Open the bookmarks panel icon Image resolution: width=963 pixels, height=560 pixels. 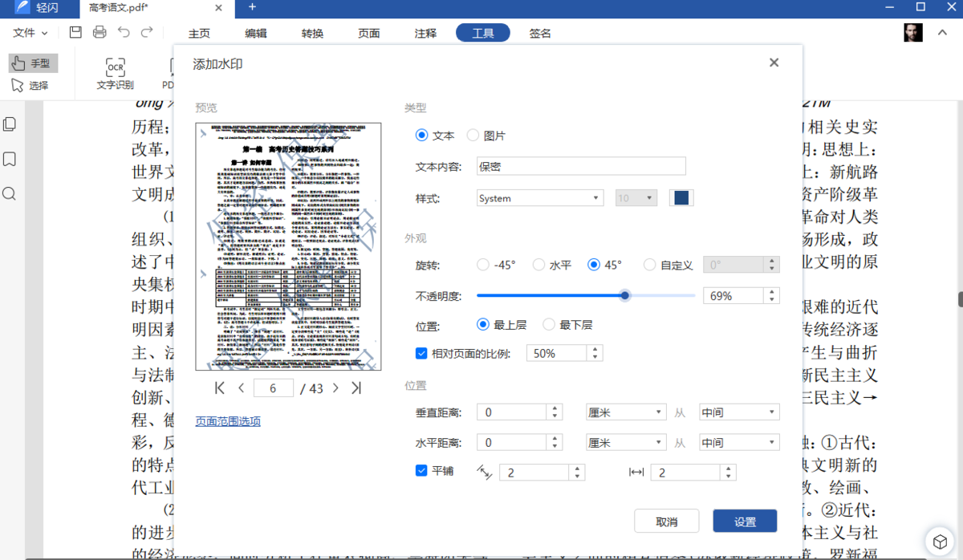tap(9, 159)
